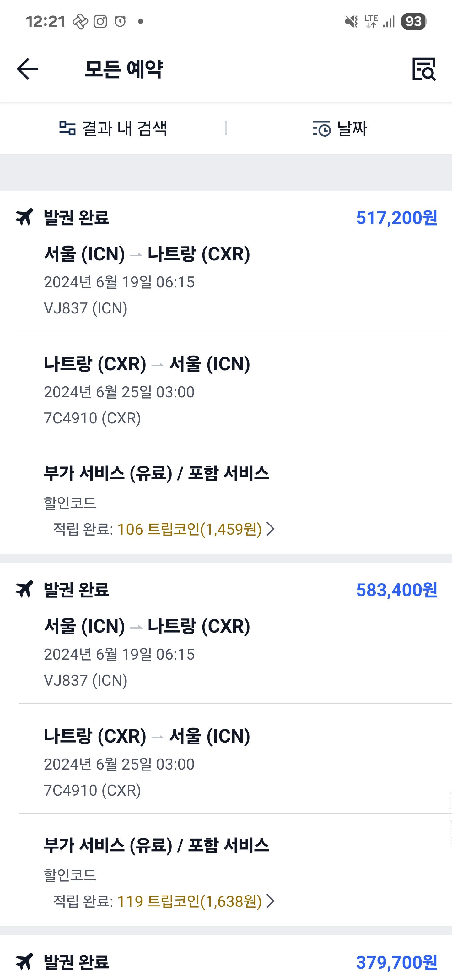Viewport: 452px width, 980px height.
Task: Open the 379,700원 price link
Action: tap(396, 962)
